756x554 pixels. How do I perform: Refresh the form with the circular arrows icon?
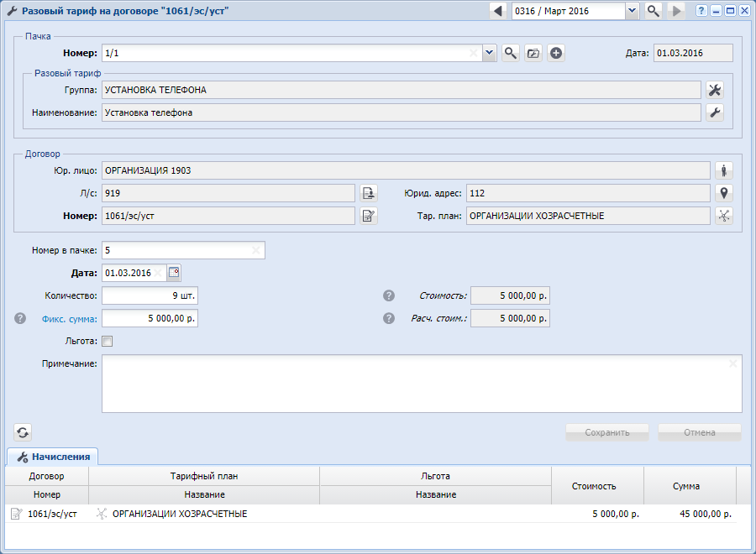(x=23, y=432)
